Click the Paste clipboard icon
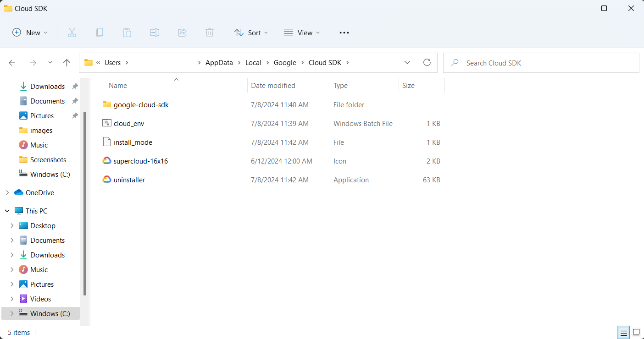 coord(127,33)
